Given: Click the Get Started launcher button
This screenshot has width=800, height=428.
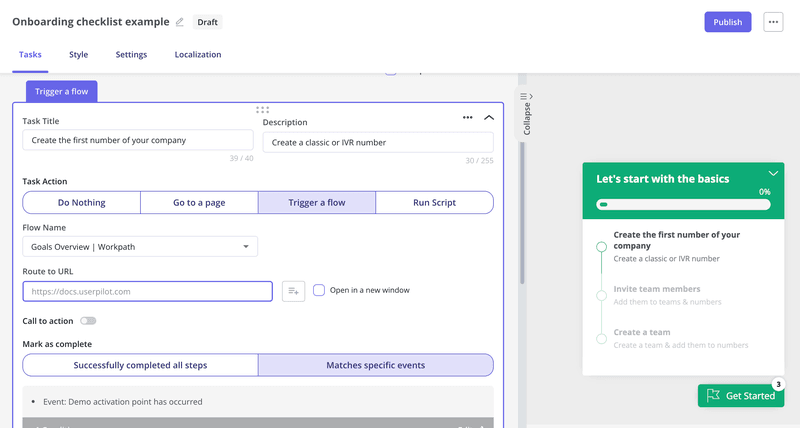Looking at the screenshot, I should tap(741, 395).
